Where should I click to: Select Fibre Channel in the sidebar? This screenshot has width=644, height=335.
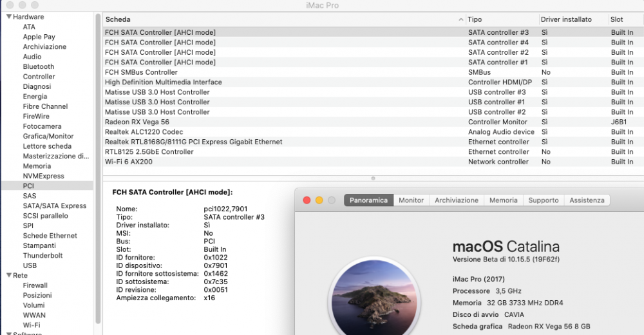tap(45, 106)
